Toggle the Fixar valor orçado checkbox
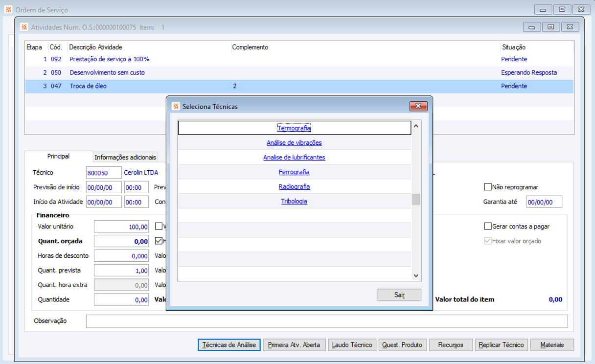Screen dimensions: 595x364 [x=487, y=241]
